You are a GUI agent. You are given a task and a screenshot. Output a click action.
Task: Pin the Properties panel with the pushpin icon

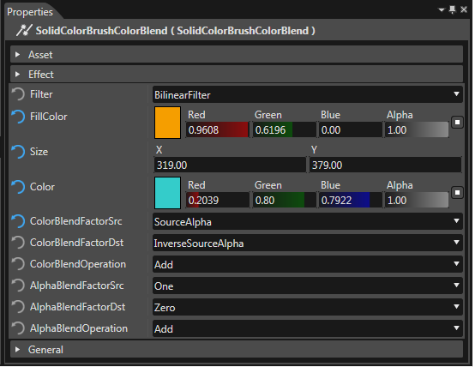tap(452, 10)
